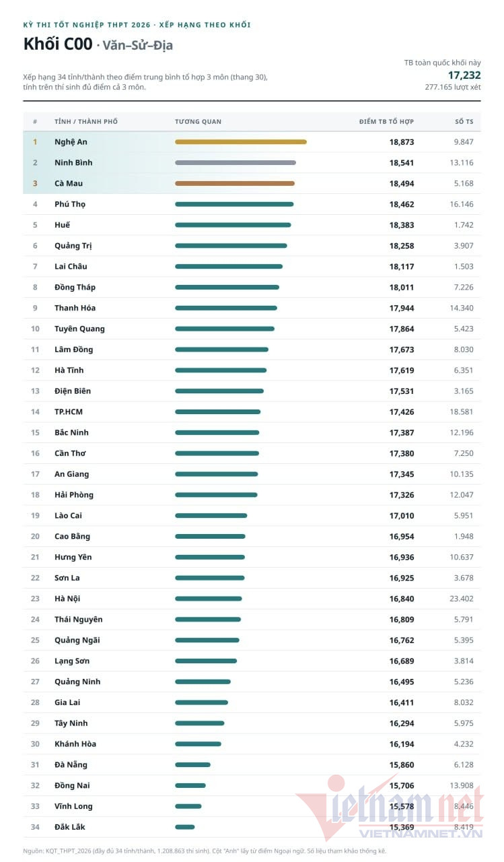Image resolution: width=504 pixels, height=862 pixels.
Task: Click the SỐ TS column header
Action: pyautogui.click(x=464, y=122)
